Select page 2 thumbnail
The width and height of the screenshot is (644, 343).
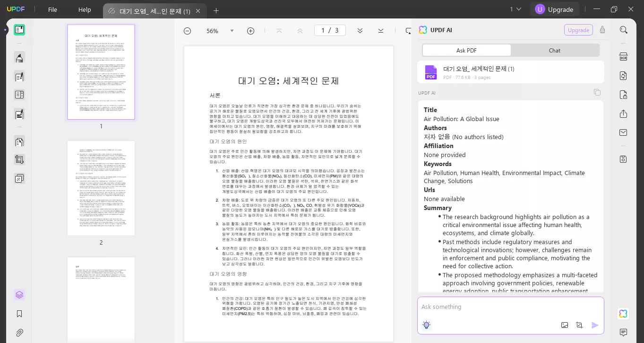[101, 188]
